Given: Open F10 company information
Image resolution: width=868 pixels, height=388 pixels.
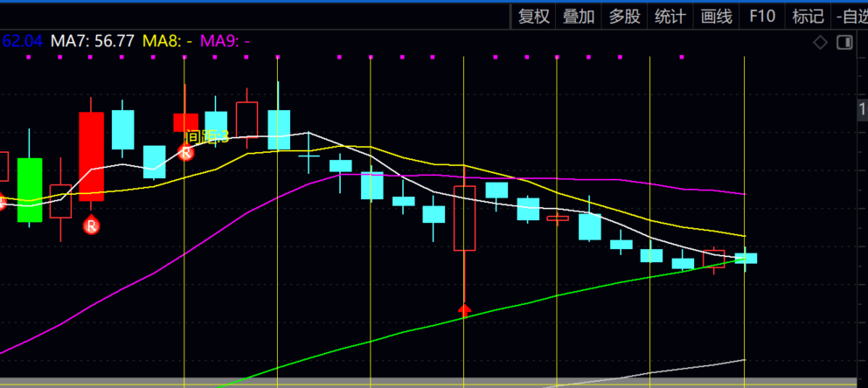Looking at the screenshot, I should [762, 16].
